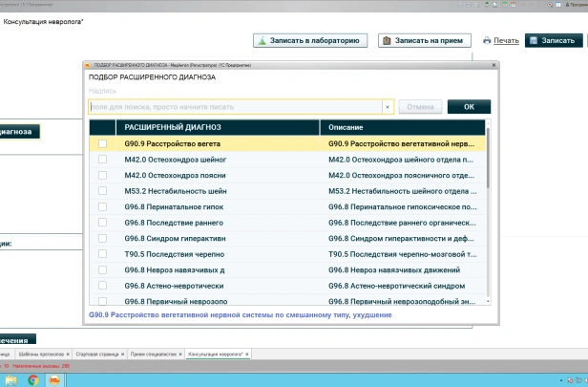Screen dimensions: 588x387
Task: Open the 'Прием специалистом' tab
Action: coord(152,355)
